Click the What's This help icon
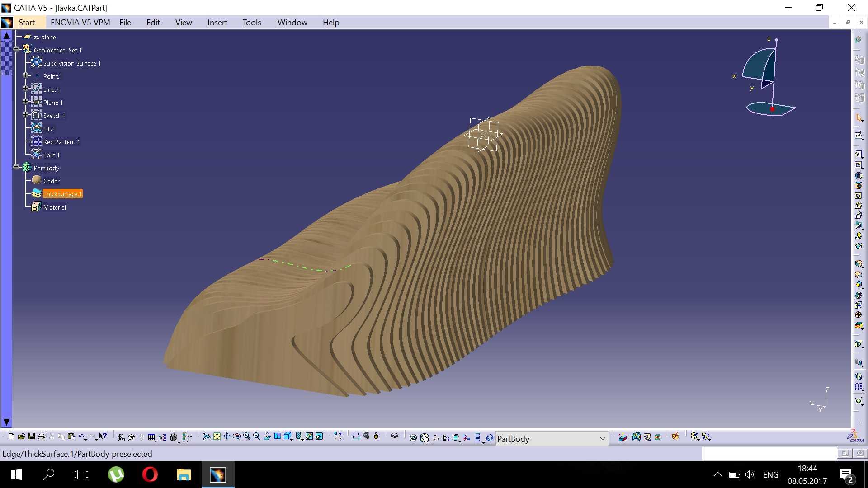 point(103,436)
